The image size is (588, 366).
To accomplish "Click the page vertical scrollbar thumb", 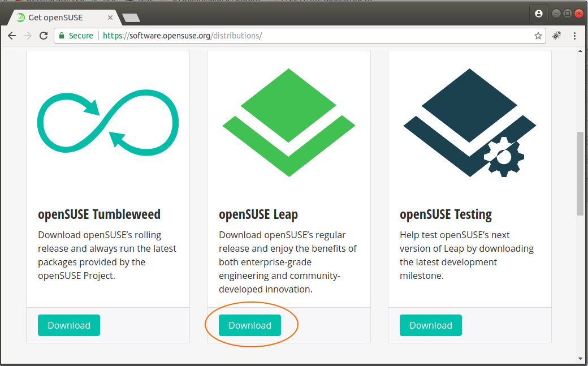I will click(x=581, y=174).
